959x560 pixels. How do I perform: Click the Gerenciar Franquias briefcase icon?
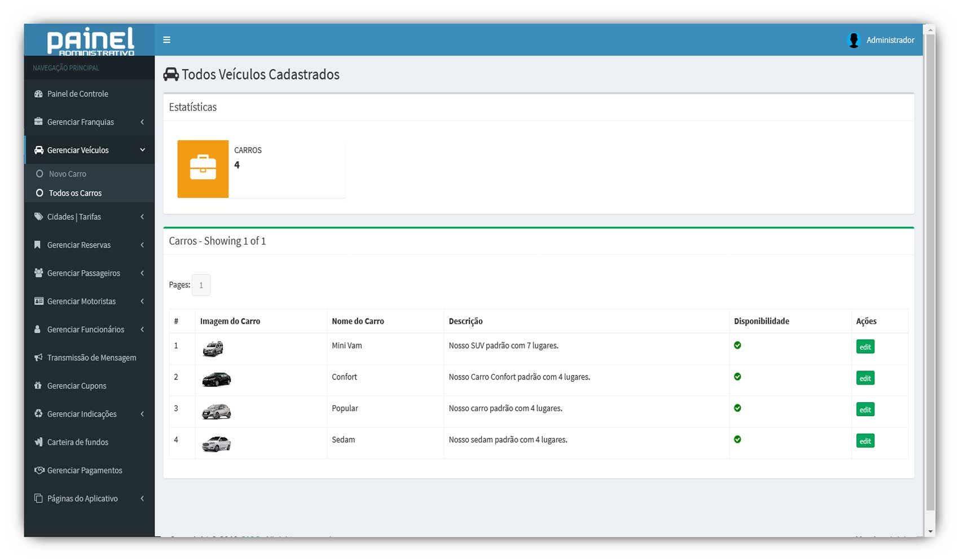38,122
